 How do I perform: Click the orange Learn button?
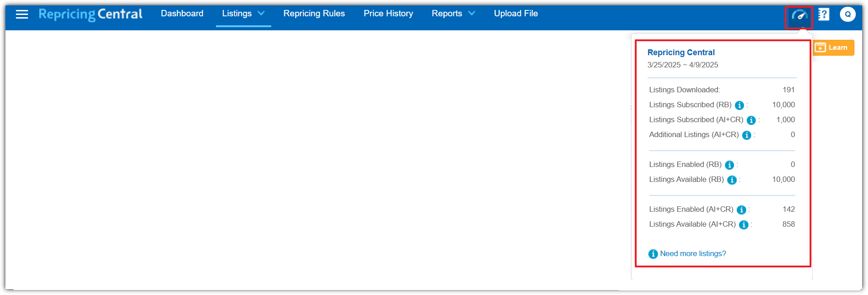point(834,48)
